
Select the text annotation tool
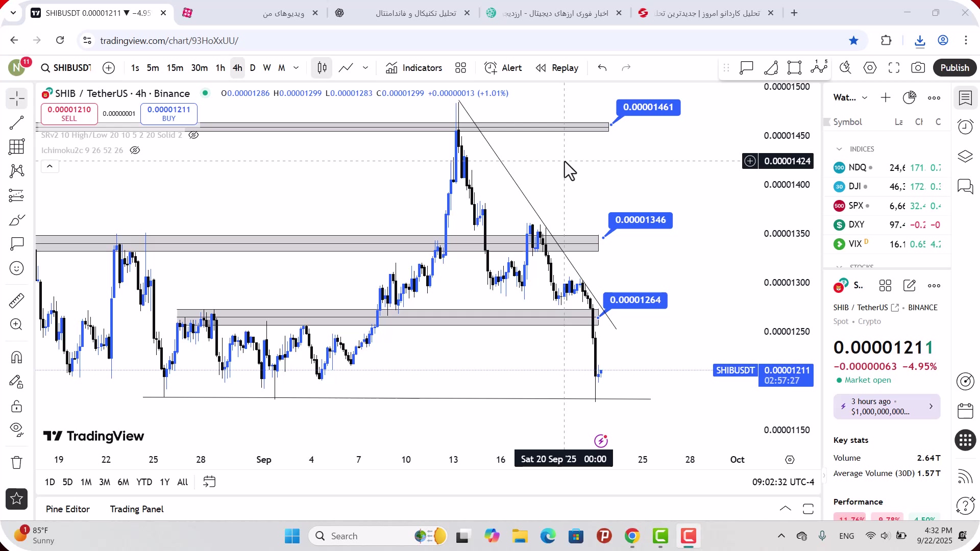tap(17, 244)
